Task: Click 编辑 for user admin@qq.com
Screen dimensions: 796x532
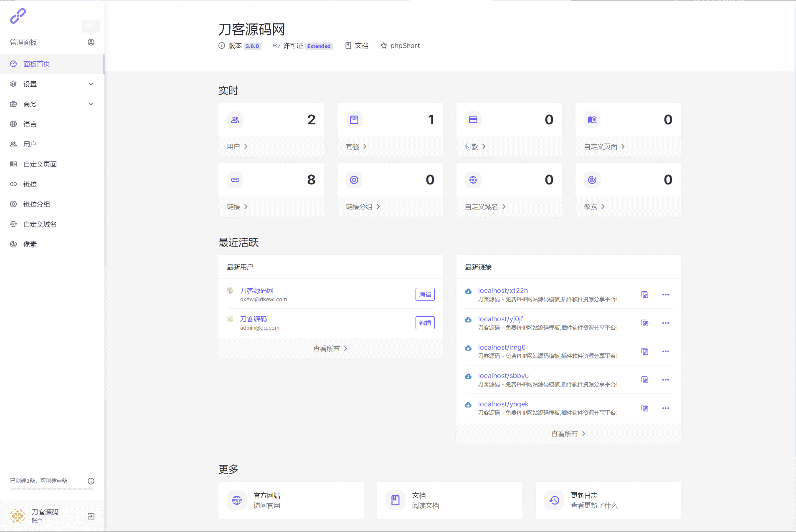Action: [425, 323]
